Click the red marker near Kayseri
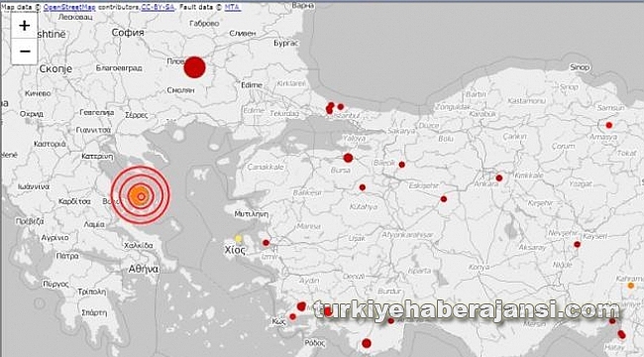Image resolution: width=644 pixels, height=357 pixels. (x=577, y=244)
